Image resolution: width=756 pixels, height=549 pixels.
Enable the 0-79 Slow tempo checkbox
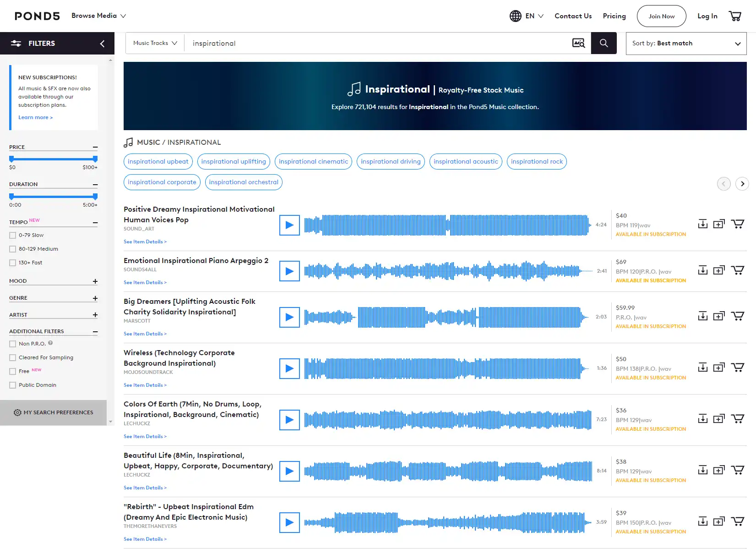click(13, 236)
